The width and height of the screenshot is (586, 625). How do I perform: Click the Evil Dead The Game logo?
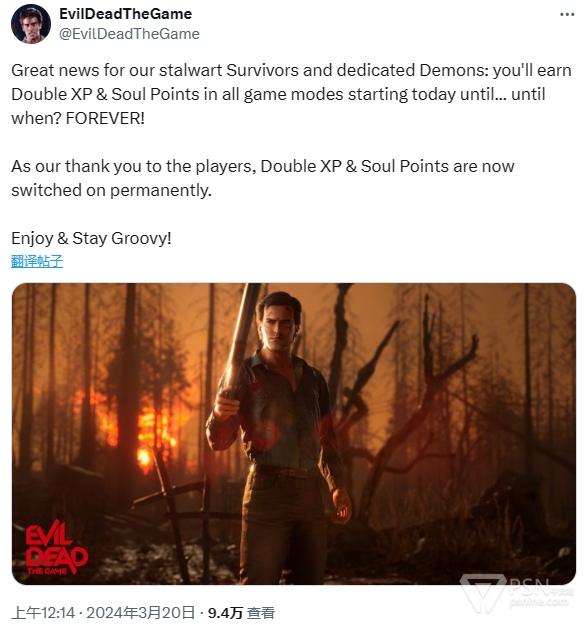56,548
